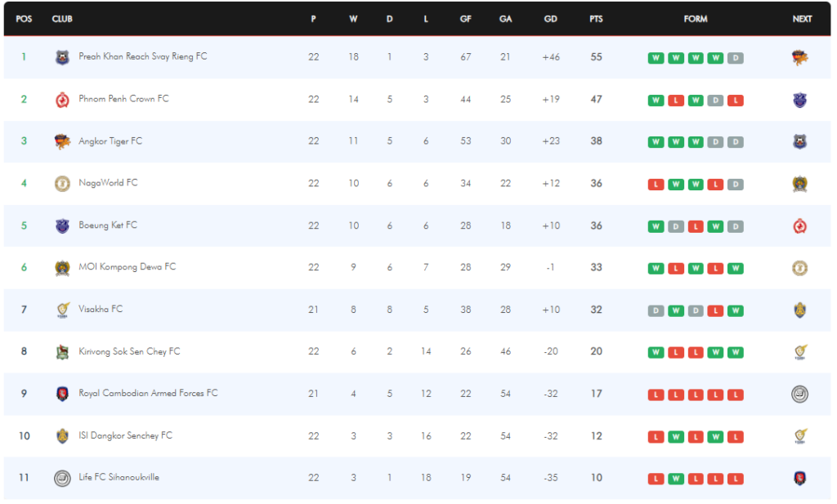Click the Boeung Ket FC club crest

pos(62,225)
